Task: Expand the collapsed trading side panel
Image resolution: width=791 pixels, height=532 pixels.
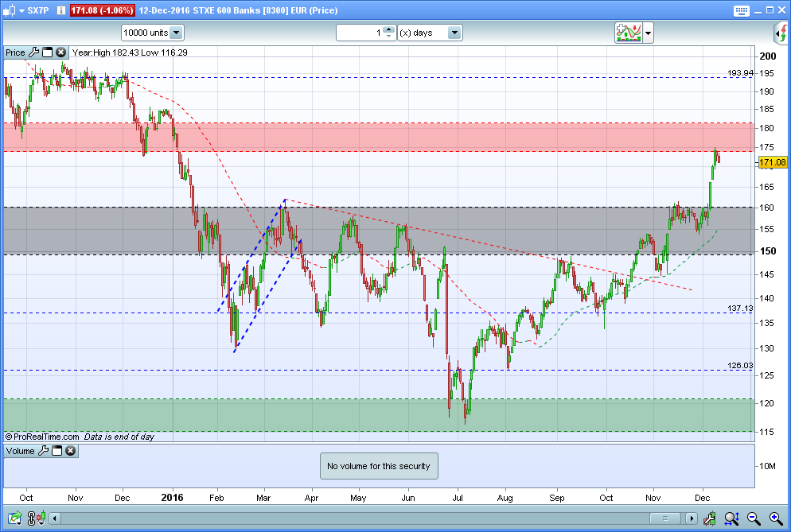Action: (x=781, y=33)
